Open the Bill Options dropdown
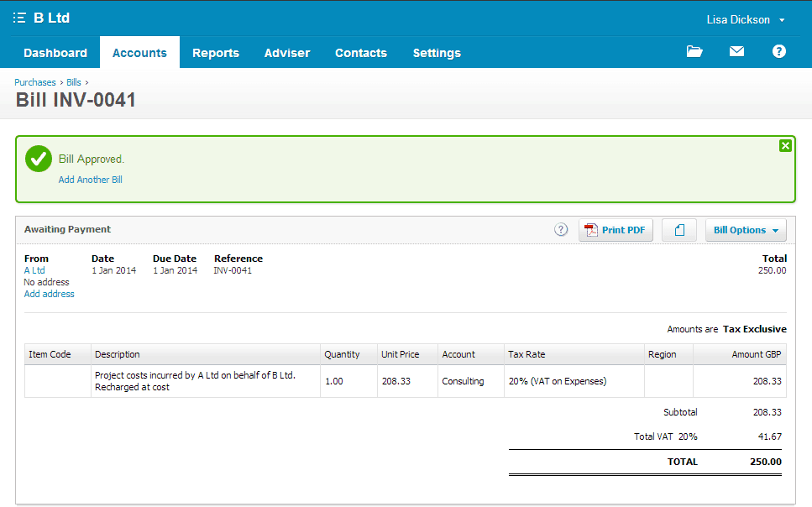The image size is (812, 507). [746, 230]
